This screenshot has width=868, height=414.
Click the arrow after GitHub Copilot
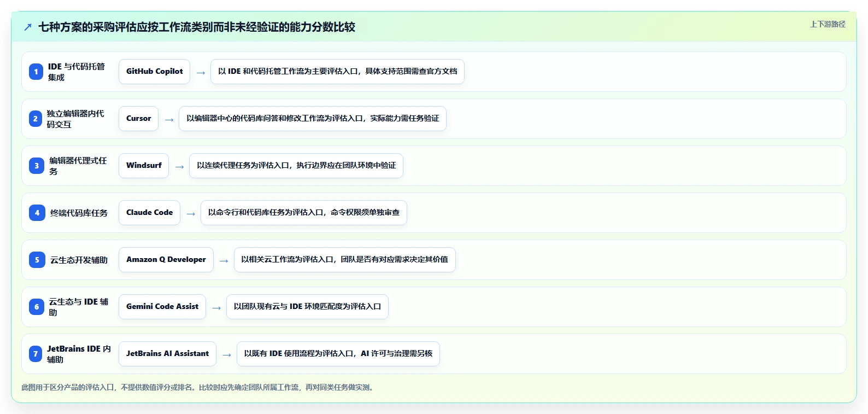point(201,73)
